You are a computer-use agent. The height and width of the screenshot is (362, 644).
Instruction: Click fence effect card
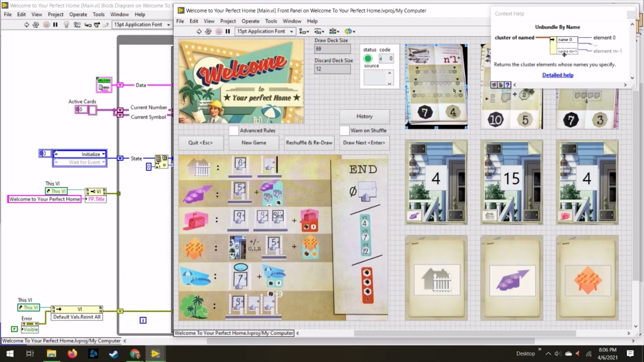coord(436,278)
